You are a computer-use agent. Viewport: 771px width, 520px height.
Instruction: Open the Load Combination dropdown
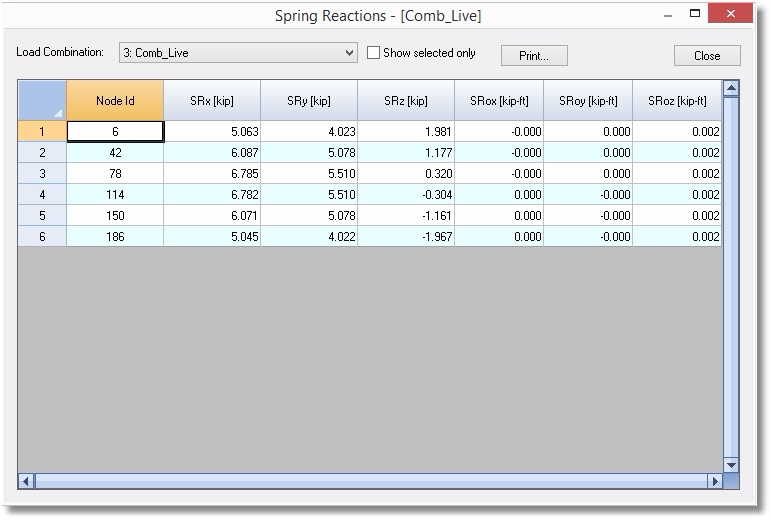click(238, 53)
